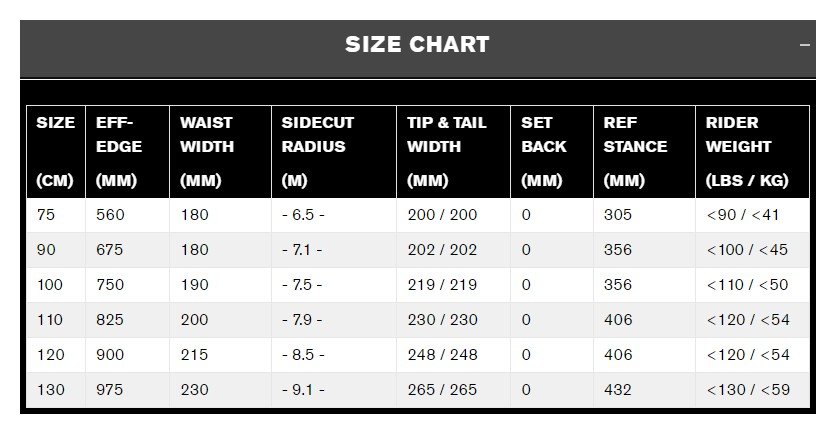Select the EFF-EDGE (MM) column header
This screenshot has height=435, width=837.
click(127, 152)
